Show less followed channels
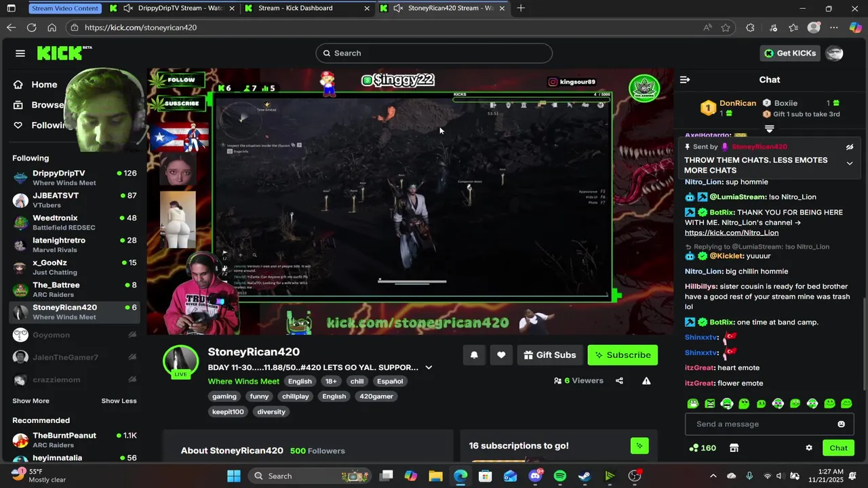868x488 pixels. tap(119, 401)
